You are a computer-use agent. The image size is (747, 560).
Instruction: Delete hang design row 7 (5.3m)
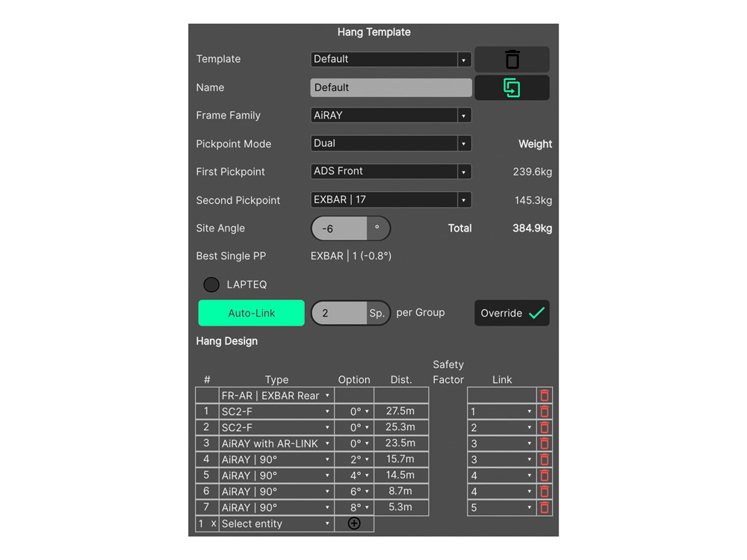[x=544, y=508]
